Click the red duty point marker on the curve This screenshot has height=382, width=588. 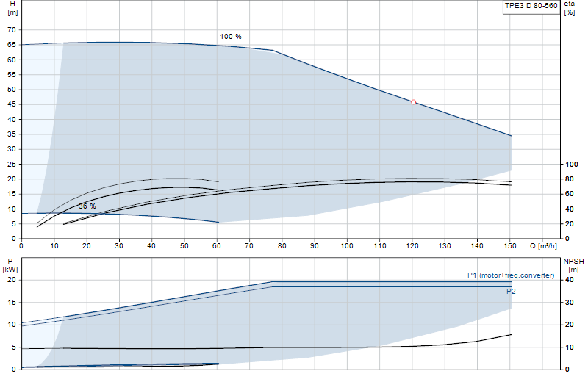point(413,102)
